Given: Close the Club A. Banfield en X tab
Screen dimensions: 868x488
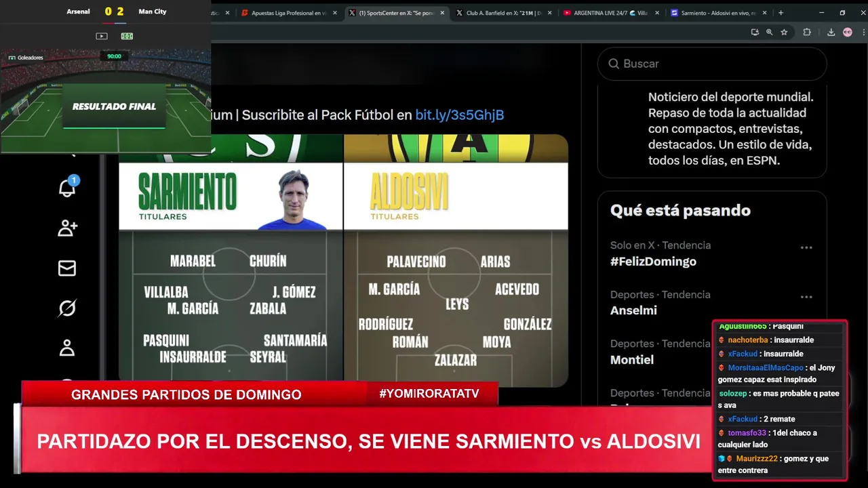Looking at the screenshot, I should tap(549, 13).
